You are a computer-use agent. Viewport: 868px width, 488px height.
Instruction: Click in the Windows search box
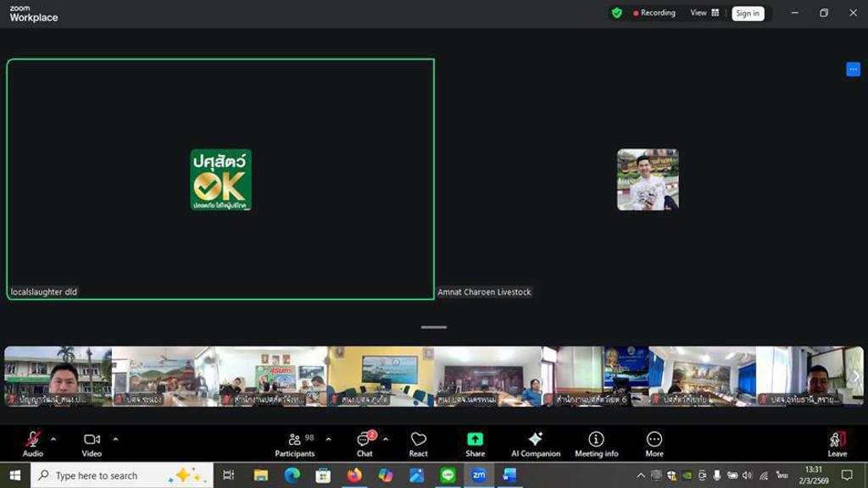(x=106, y=475)
